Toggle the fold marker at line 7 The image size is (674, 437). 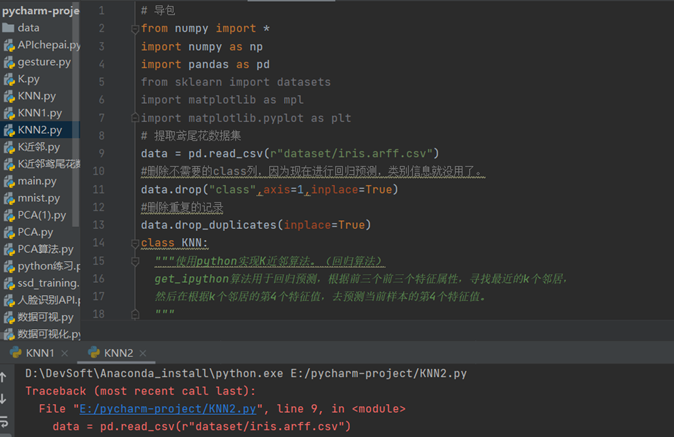[135, 117]
